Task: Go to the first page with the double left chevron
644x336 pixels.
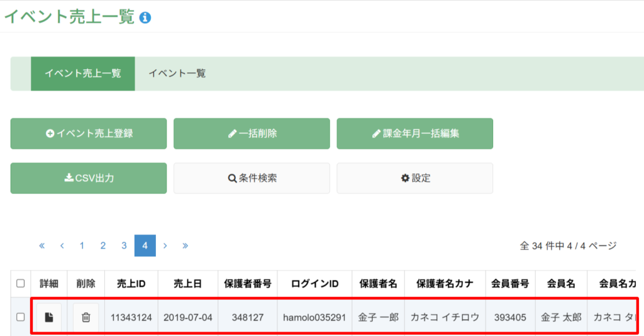Action: 42,246
